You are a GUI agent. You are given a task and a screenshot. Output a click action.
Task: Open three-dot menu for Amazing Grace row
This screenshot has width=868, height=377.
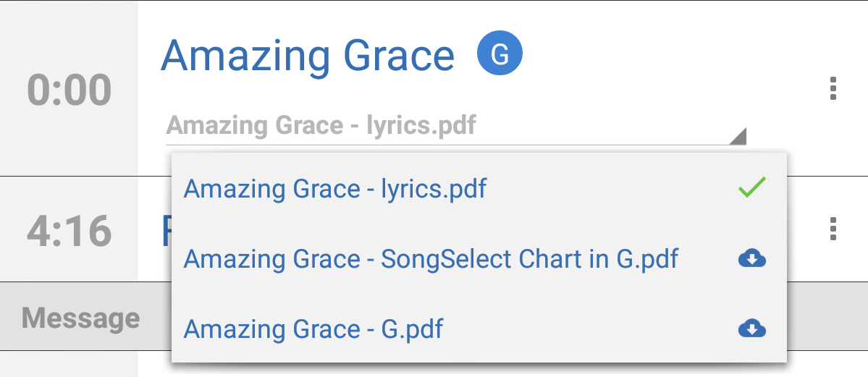(833, 88)
